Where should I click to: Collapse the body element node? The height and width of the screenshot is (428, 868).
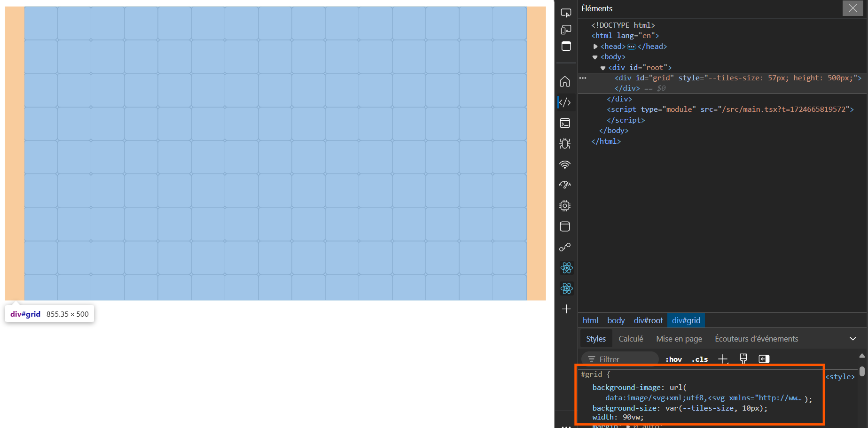(595, 57)
